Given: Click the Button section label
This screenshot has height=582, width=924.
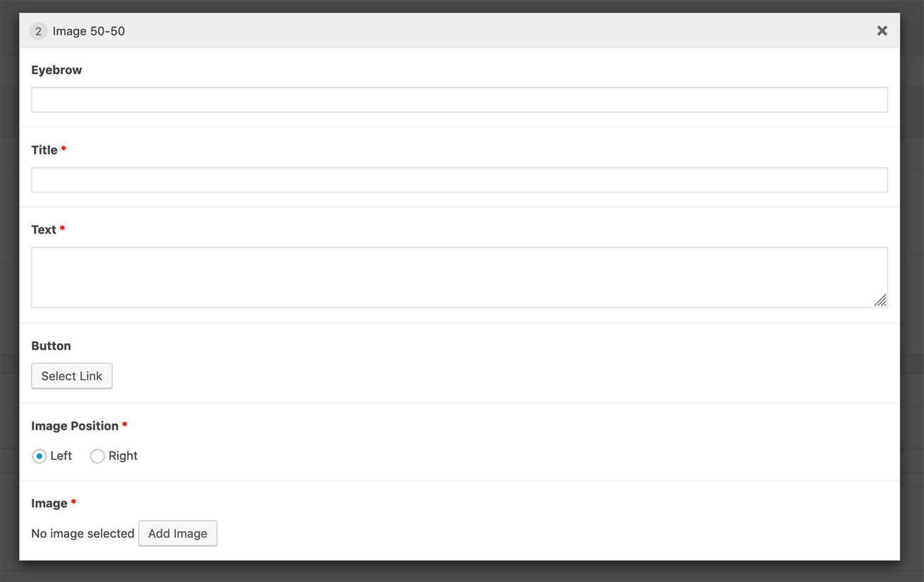Looking at the screenshot, I should 51,346.
